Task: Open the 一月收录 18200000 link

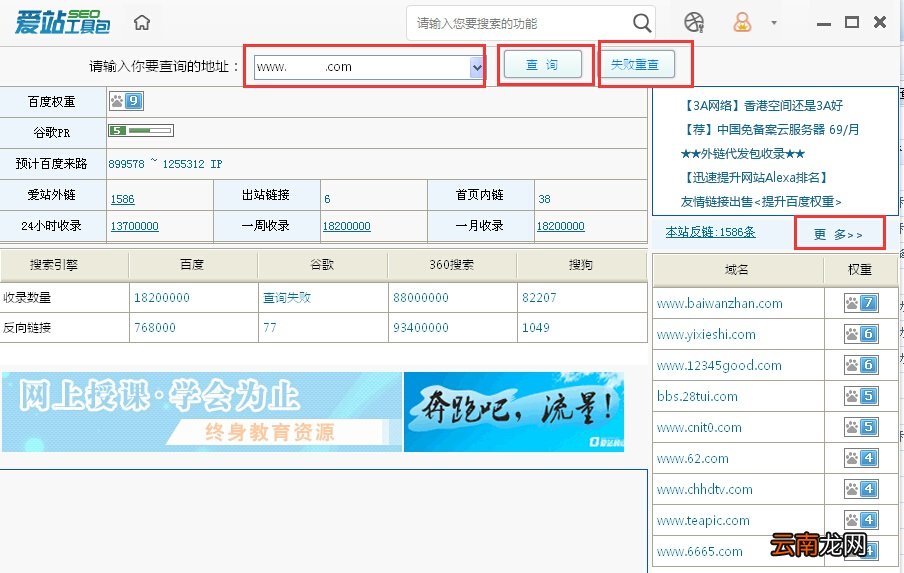Action: pos(560,226)
